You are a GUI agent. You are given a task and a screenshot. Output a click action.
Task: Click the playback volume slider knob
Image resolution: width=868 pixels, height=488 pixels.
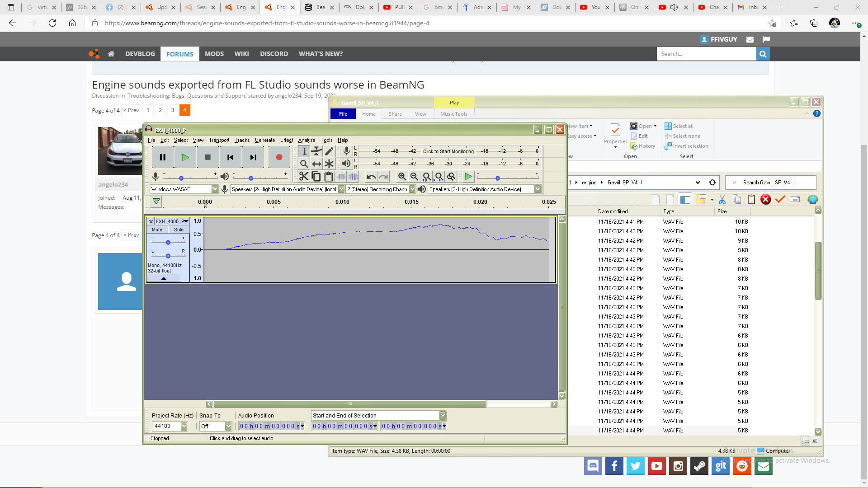pos(251,178)
